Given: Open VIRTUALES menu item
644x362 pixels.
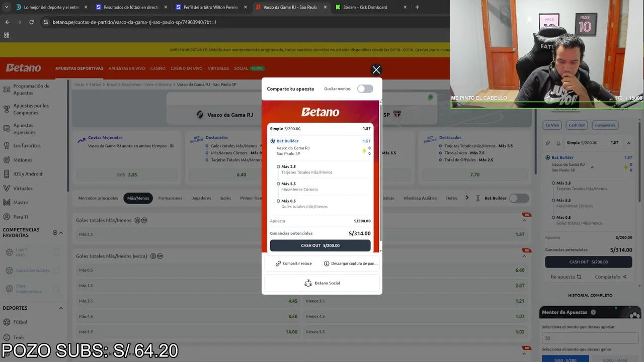Looking at the screenshot, I should 218,68.
